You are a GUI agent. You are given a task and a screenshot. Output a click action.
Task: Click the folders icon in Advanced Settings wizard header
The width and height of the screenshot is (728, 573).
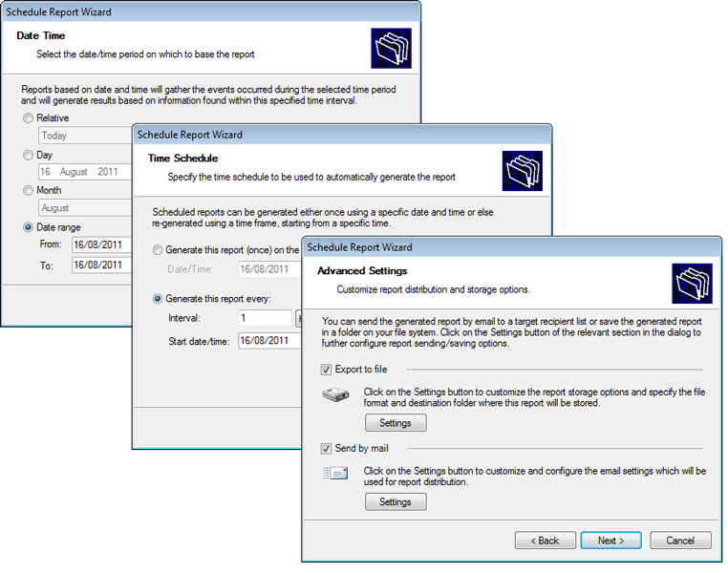click(x=692, y=284)
